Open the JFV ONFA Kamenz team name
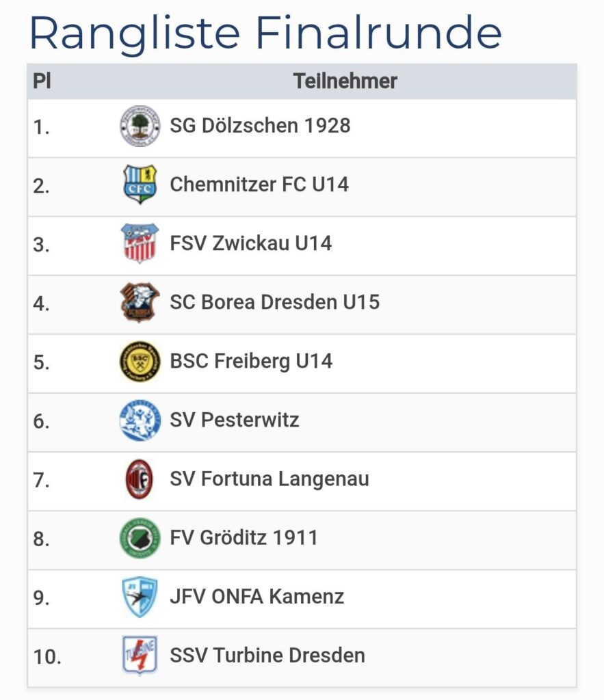 (x=257, y=596)
